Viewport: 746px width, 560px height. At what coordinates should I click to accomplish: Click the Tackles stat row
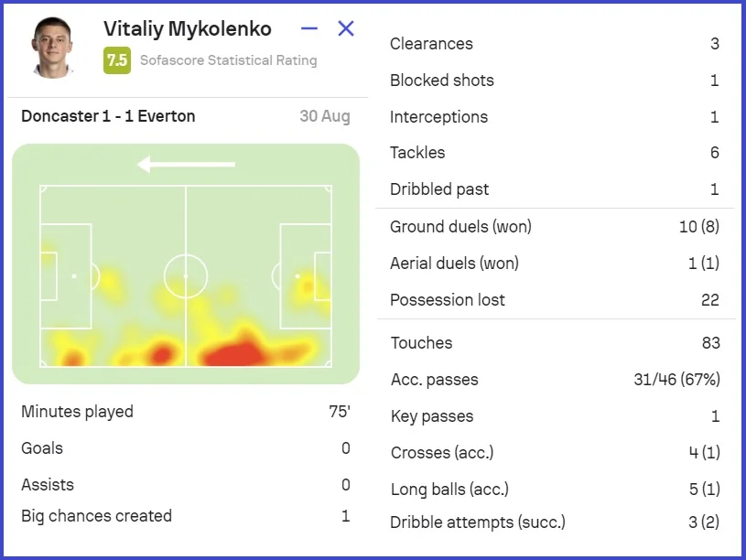pos(554,153)
